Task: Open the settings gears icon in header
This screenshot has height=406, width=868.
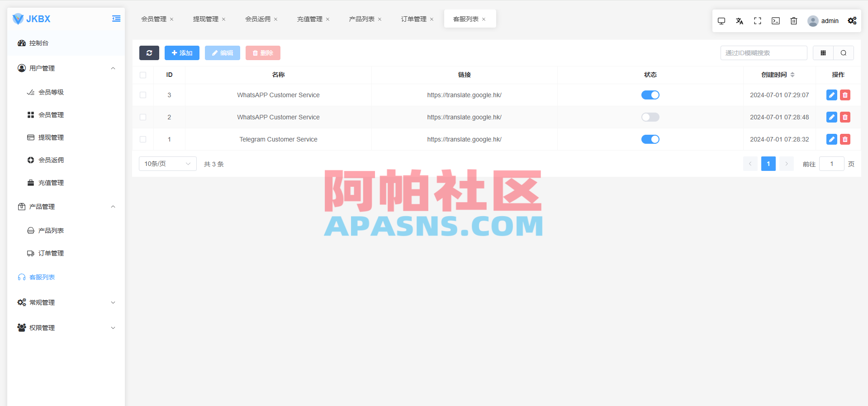Action: point(852,21)
